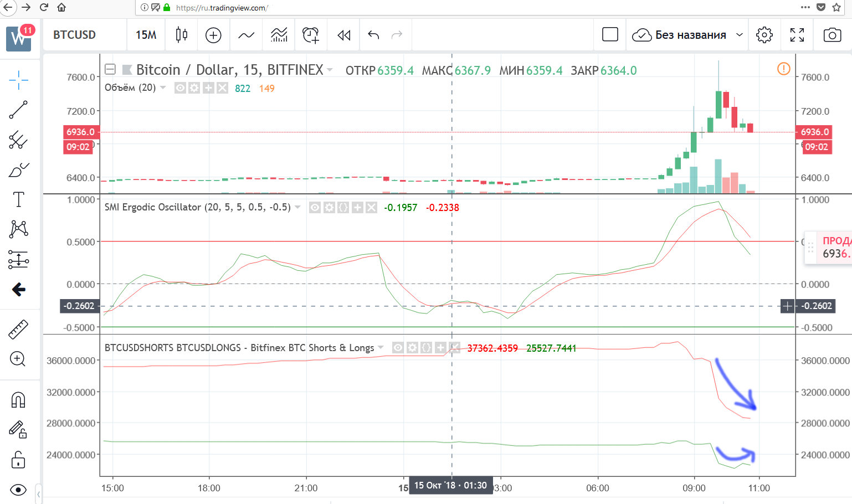Screen dimensions: 852x504
Task: Toggle fullscreen mode
Action: [x=797, y=35]
